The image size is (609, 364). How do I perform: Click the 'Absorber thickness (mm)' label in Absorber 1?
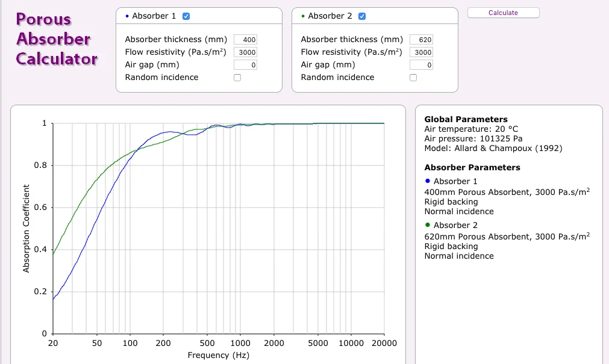tap(176, 40)
